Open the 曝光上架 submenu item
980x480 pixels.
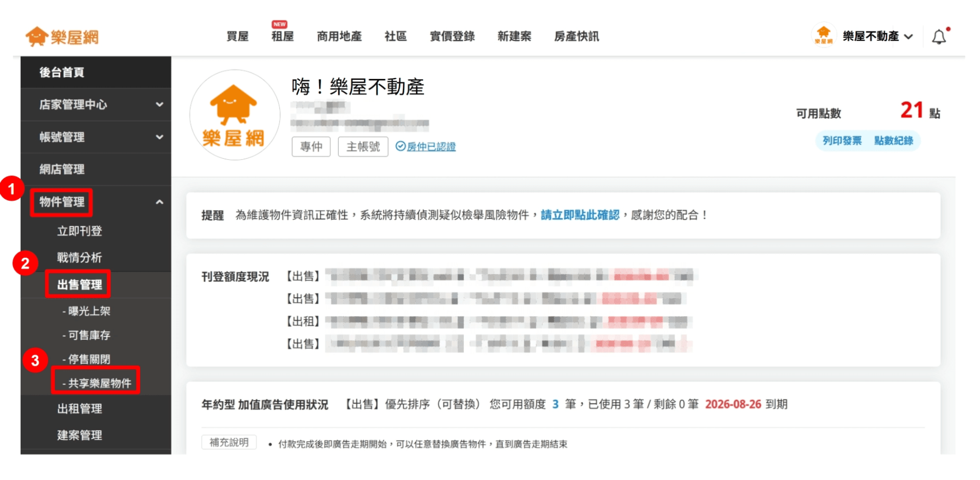pyautogui.click(x=87, y=311)
